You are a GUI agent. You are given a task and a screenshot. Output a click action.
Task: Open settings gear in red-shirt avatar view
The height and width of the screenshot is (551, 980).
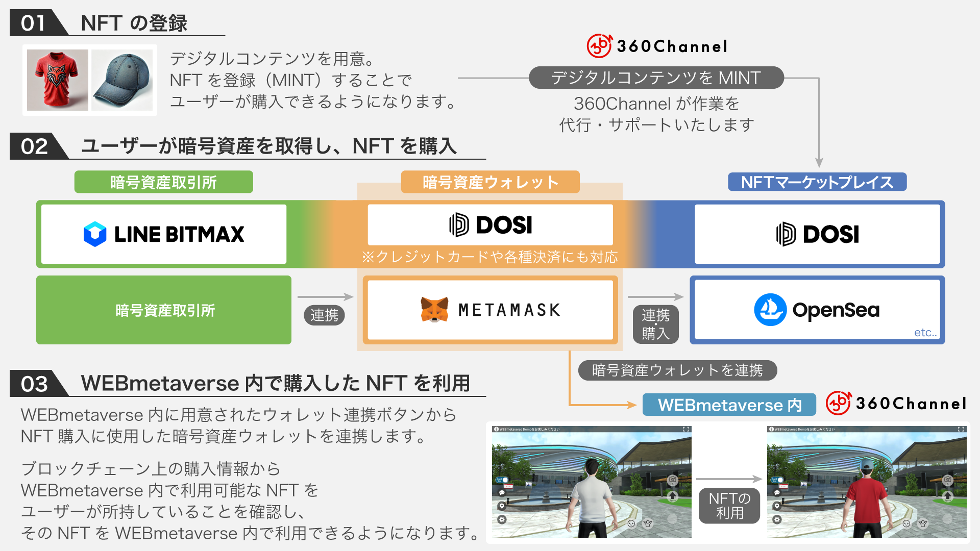(777, 519)
